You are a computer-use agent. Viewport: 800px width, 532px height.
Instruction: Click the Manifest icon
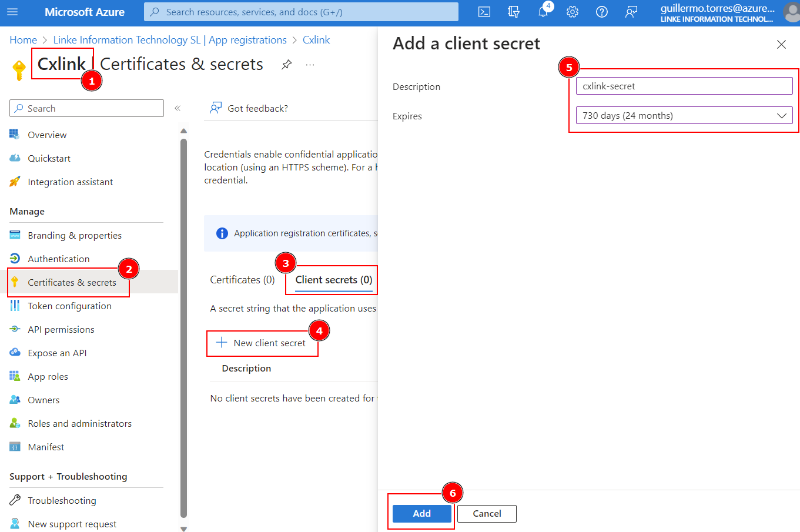[15, 447]
